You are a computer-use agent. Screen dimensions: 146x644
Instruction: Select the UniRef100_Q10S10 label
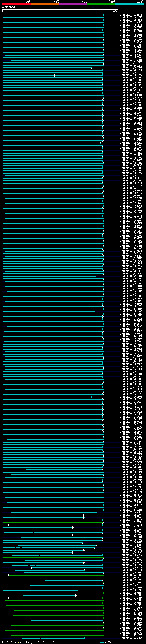131,527
